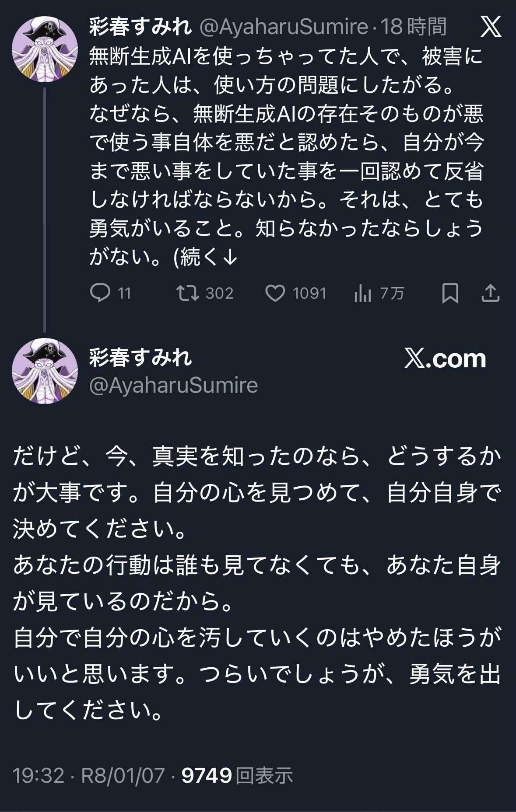Open the second post's profile avatar
This screenshot has width=516, height=812.
(45, 371)
